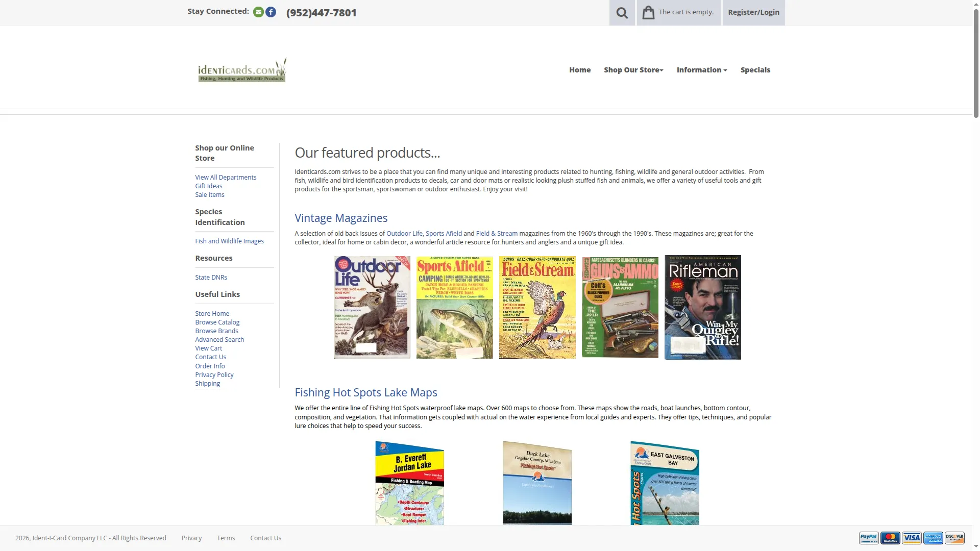Click the Discover card badge
This screenshot has height=551, width=980.
coord(954,538)
